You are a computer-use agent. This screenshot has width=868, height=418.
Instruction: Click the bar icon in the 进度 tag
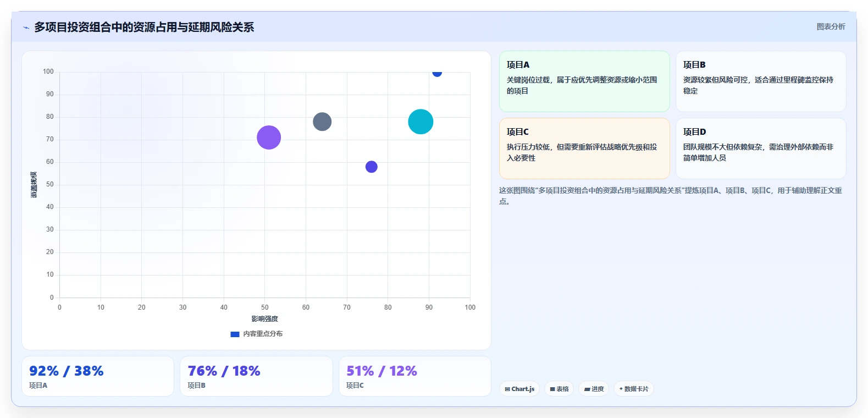[587, 389]
